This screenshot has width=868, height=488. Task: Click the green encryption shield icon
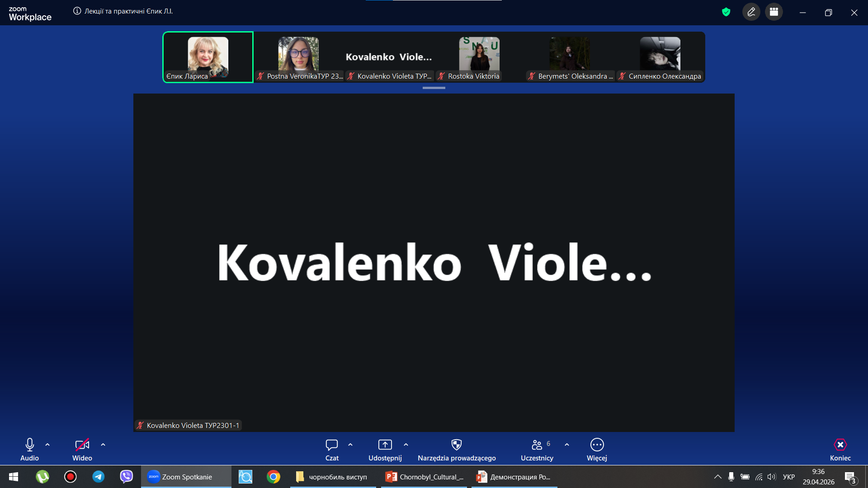pyautogui.click(x=726, y=12)
